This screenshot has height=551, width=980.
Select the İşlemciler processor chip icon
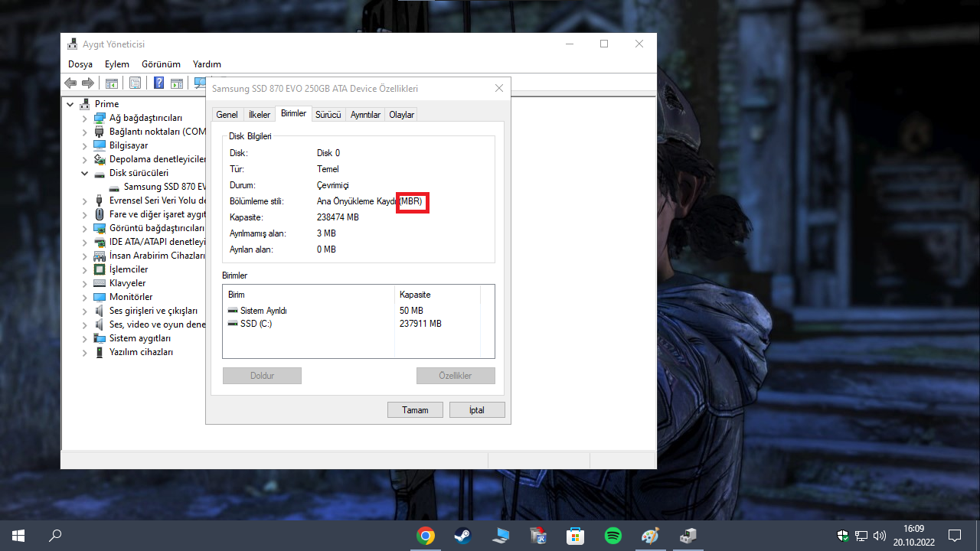pos(100,269)
